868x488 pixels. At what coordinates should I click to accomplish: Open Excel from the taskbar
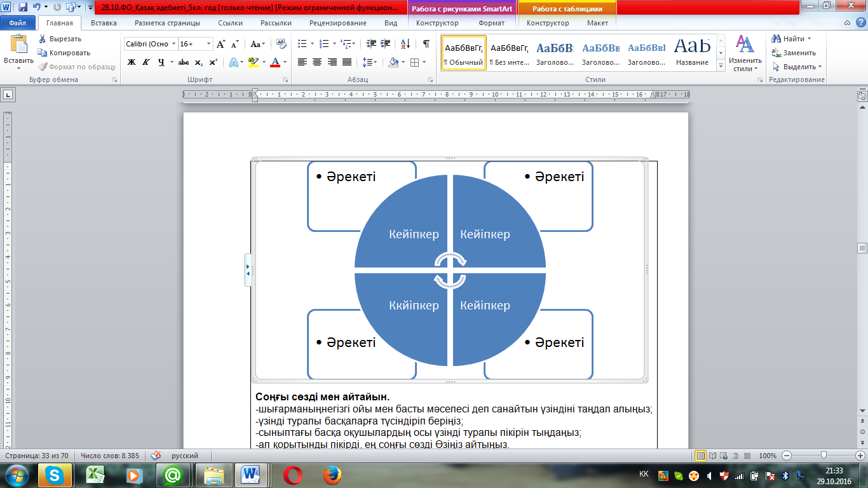95,475
